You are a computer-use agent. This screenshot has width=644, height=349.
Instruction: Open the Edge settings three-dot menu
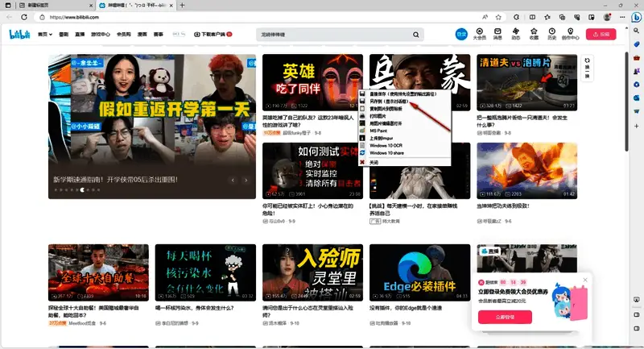[622, 17]
